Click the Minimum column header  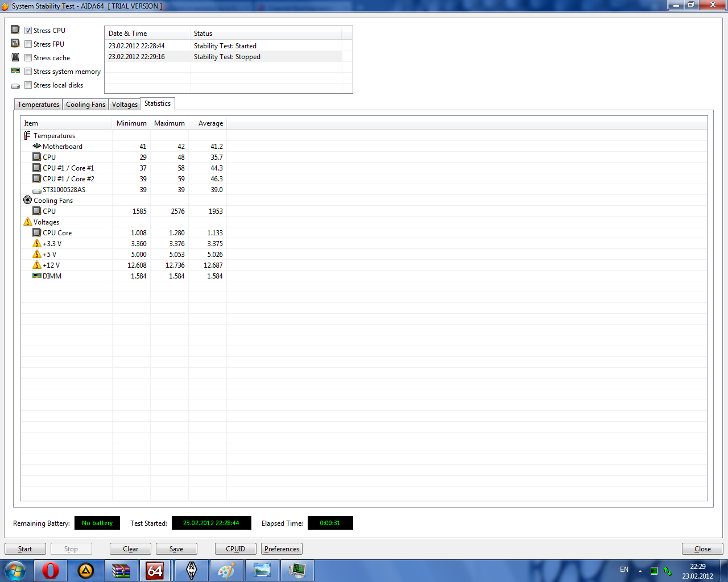click(131, 123)
